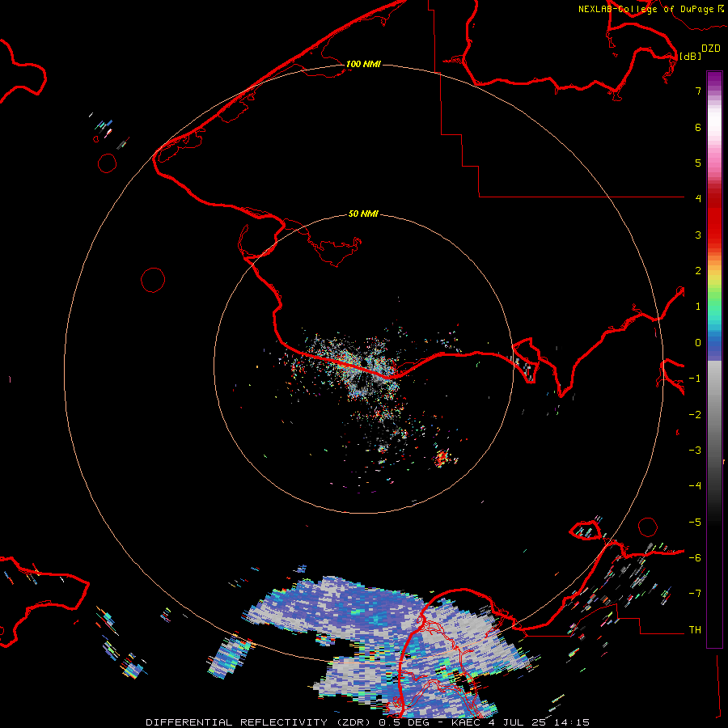Click the 0.5 DEG elevation angle text
Viewport: 728px width, 728px height.
(405, 722)
